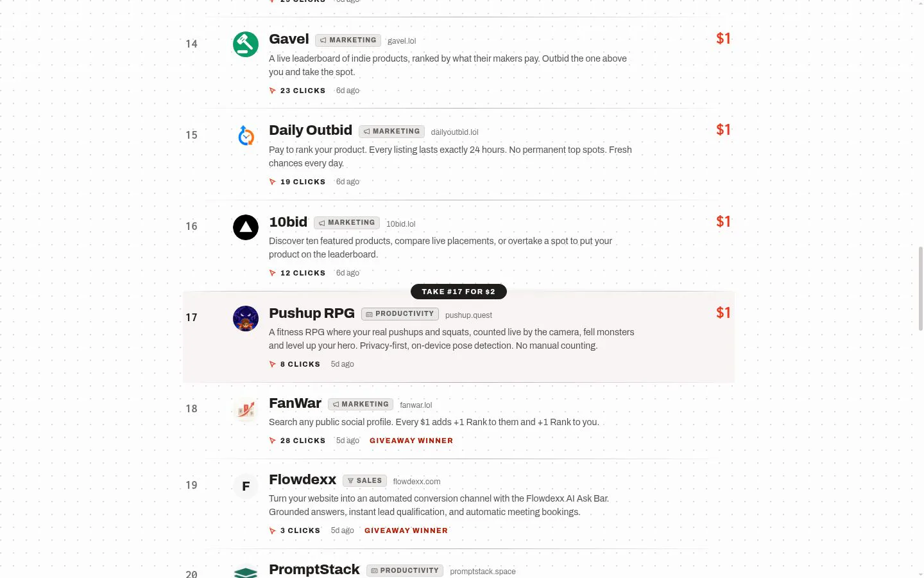Open the Gavel product title
The width and height of the screenshot is (924, 578).
[289, 39]
